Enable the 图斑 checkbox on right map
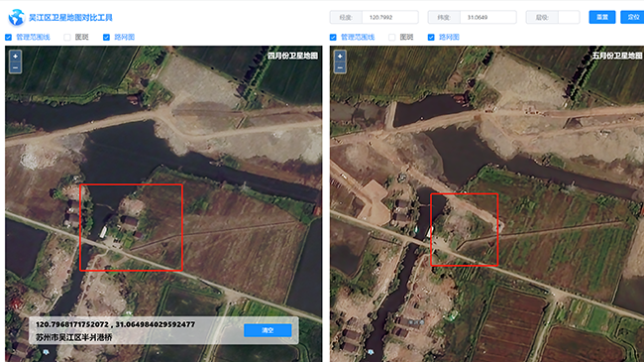The height and width of the screenshot is (362, 644). pyautogui.click(x=391, y=37)
